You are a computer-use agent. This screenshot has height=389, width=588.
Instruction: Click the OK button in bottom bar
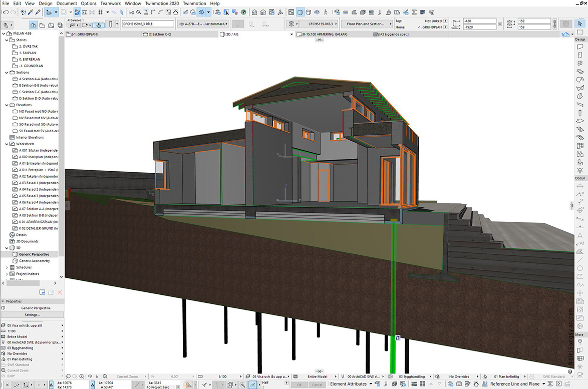[x=299, y=384]
